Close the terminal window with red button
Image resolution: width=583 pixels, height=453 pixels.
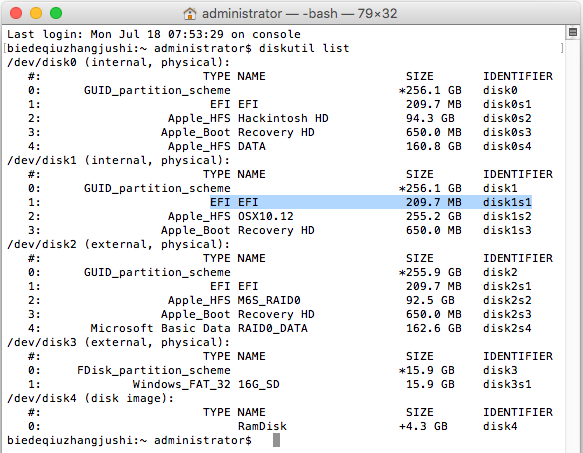[x=16, y=13]
